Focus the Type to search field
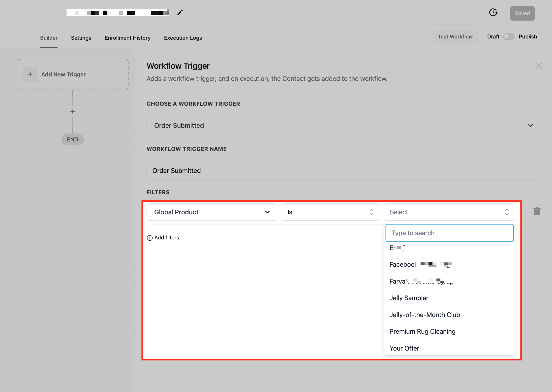Screen dimensions: 552x392 [x=449, y=233]
